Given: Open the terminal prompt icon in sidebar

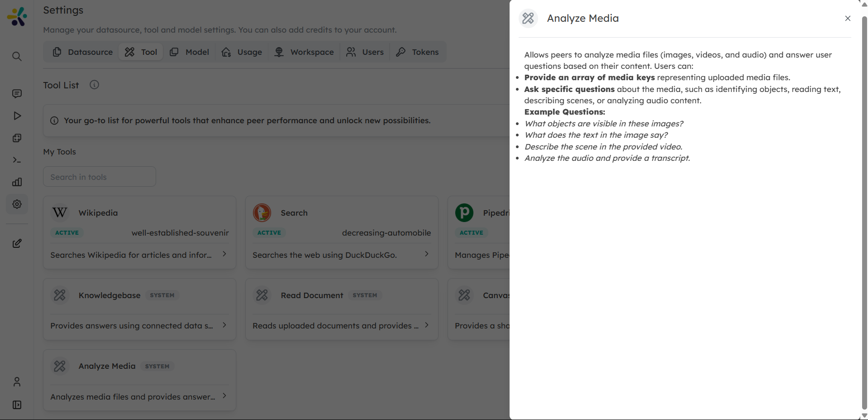Looking at the screenshot, I should 17,160.
